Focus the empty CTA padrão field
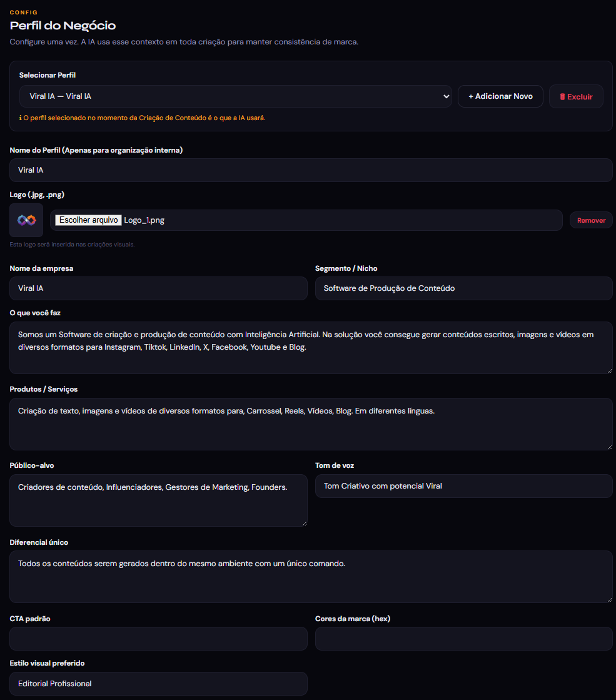This screenshot has width=616, height=700. click(158, 639)
